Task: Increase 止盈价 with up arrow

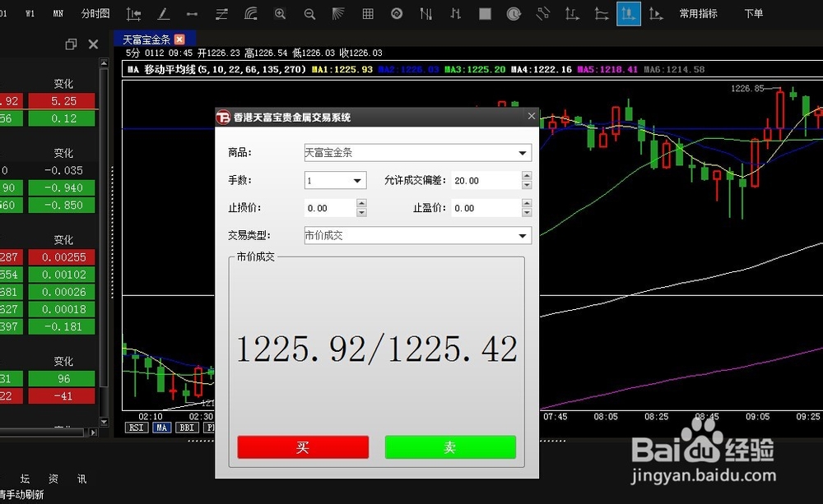Action: click(x=527, y=203)
